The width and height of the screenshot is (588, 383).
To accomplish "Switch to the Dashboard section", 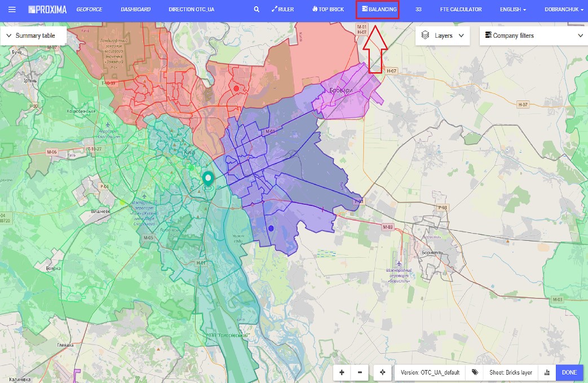I will pos(135,9).
